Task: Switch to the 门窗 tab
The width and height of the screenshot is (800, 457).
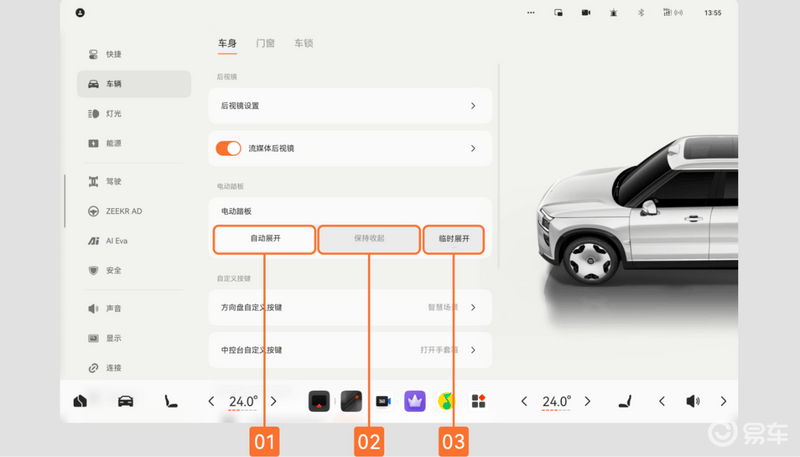Action: pos(265,44)
